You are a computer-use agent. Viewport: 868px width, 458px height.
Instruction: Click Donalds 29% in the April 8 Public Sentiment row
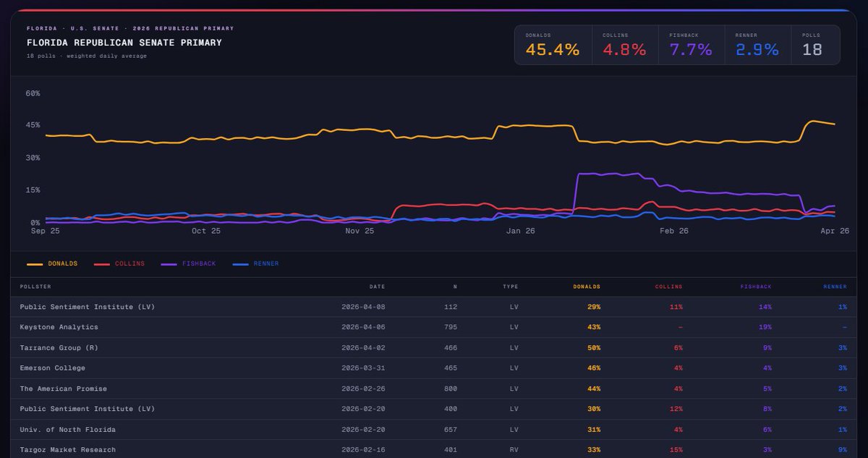[x=594, y=307]
